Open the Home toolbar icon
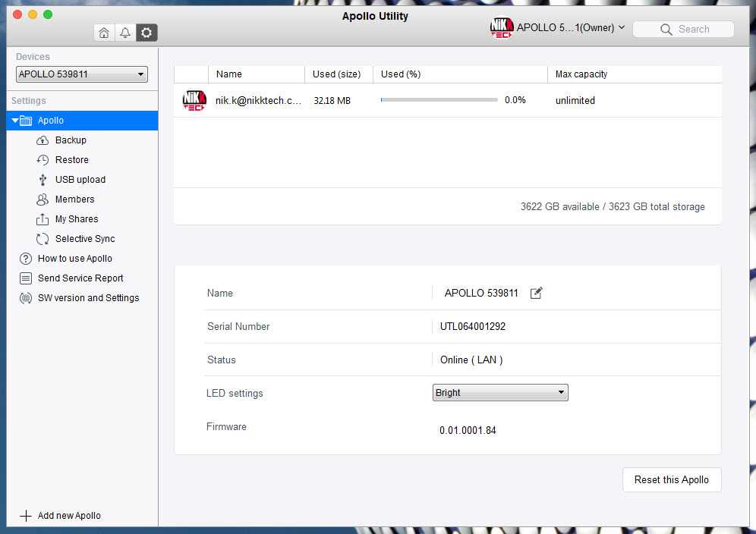This screenshot has height=534, width=756. (104, 33)
